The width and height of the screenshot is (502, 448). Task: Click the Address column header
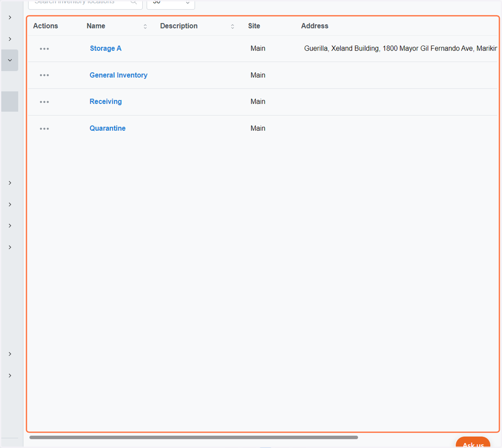pos(315,26)
